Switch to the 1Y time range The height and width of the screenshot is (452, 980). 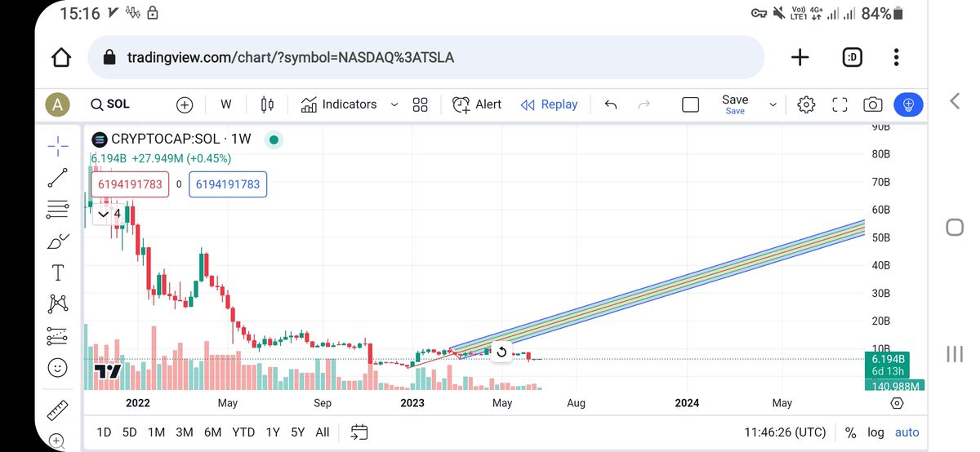pyautogui.click(x=272, y=432)
